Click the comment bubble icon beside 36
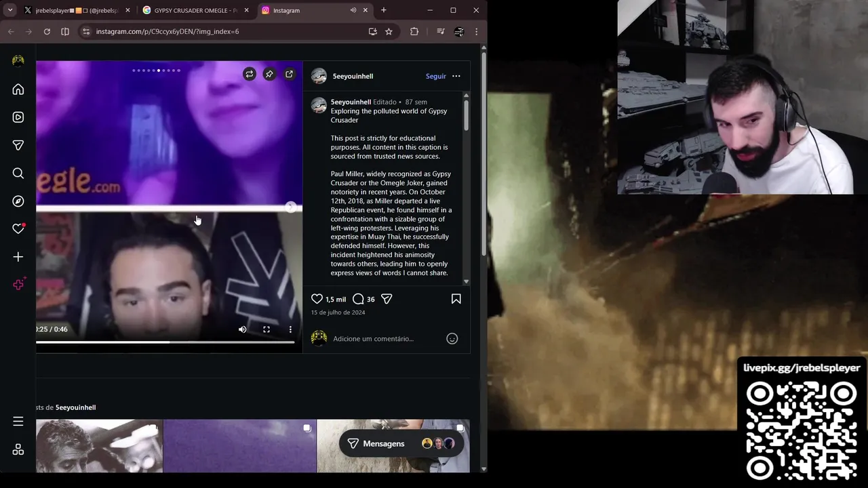Viewport: 868px width, 488px height. point(358,299)
